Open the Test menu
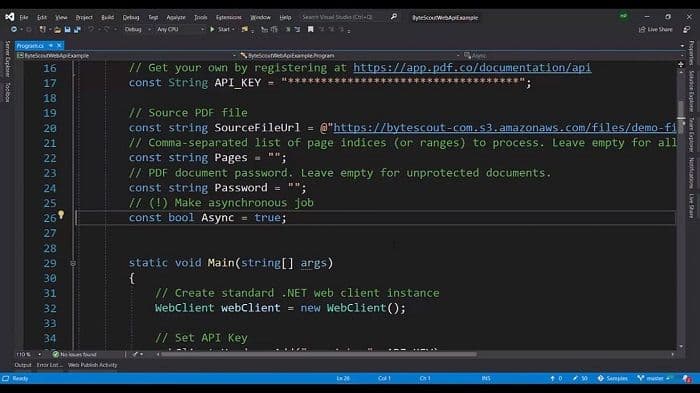 (x=153, y=17)
